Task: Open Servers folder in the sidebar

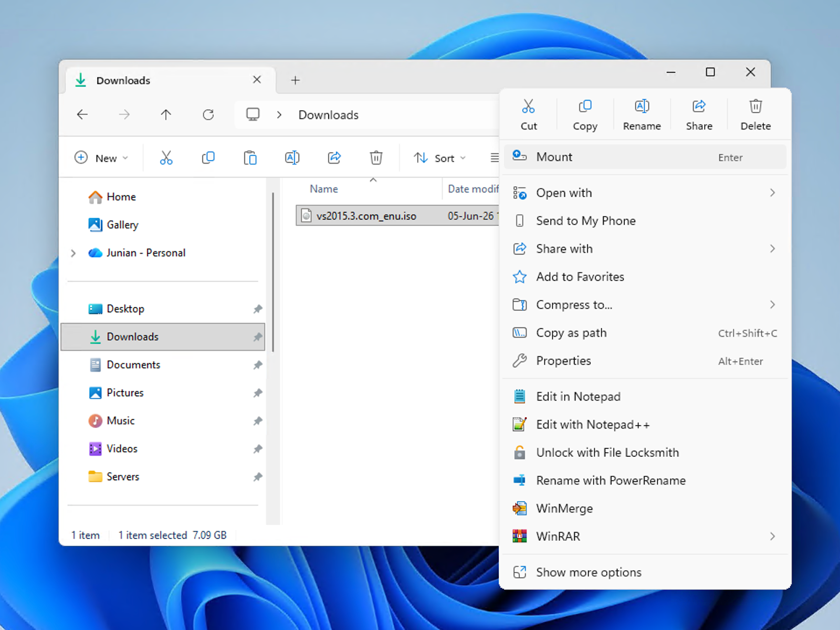Action: 163,477
